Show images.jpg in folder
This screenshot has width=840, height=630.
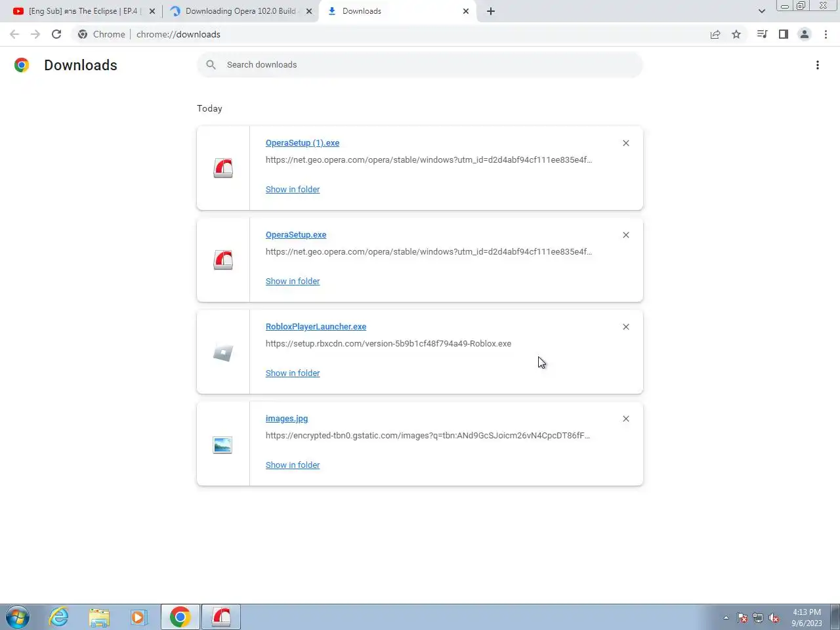(293, 465)
